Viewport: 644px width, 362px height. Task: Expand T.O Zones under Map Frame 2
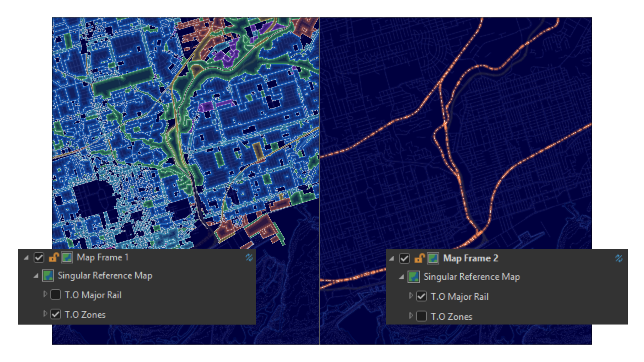click(411, 315)
